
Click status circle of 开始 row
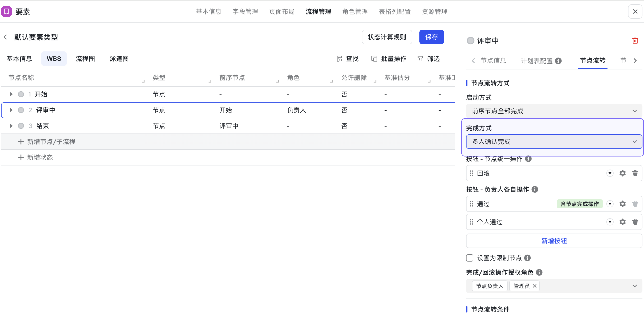pyautogui.click(x=21, y=94)
